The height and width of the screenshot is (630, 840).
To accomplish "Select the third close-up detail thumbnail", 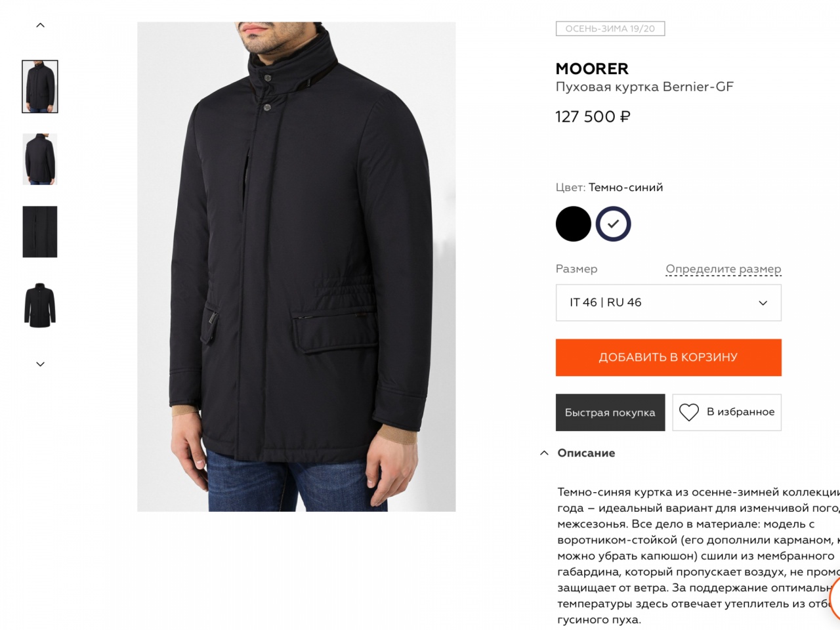I will coord(40,232).
